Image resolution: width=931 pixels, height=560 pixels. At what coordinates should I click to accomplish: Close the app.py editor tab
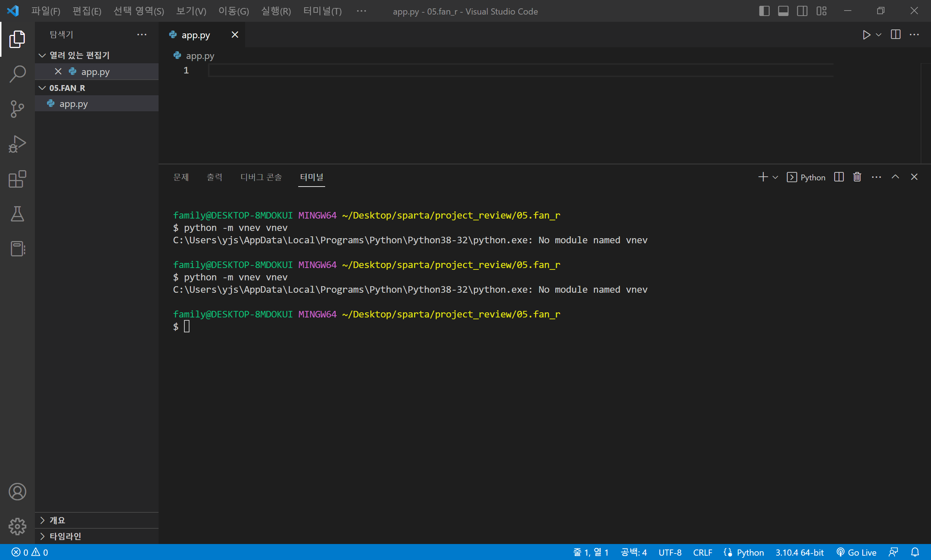235,35
